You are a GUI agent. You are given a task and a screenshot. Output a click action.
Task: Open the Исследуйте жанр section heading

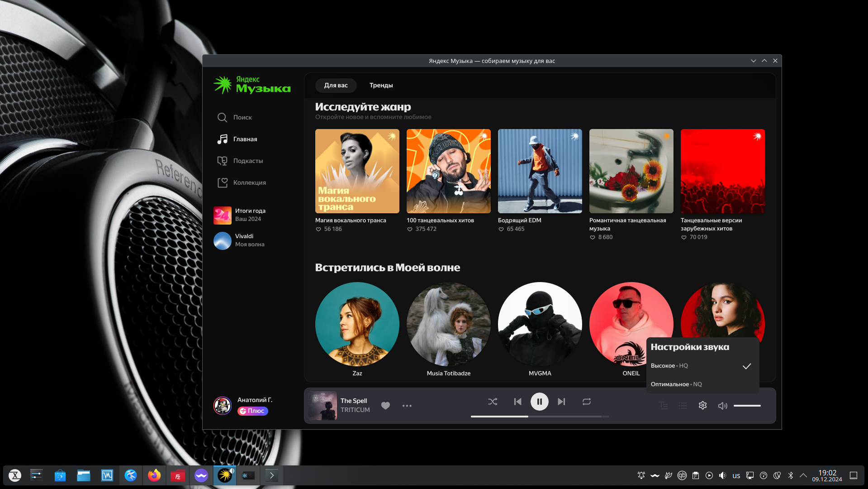363,107
